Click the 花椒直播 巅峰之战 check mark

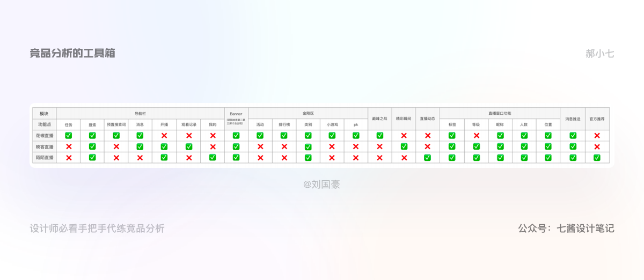coord(380,135)
